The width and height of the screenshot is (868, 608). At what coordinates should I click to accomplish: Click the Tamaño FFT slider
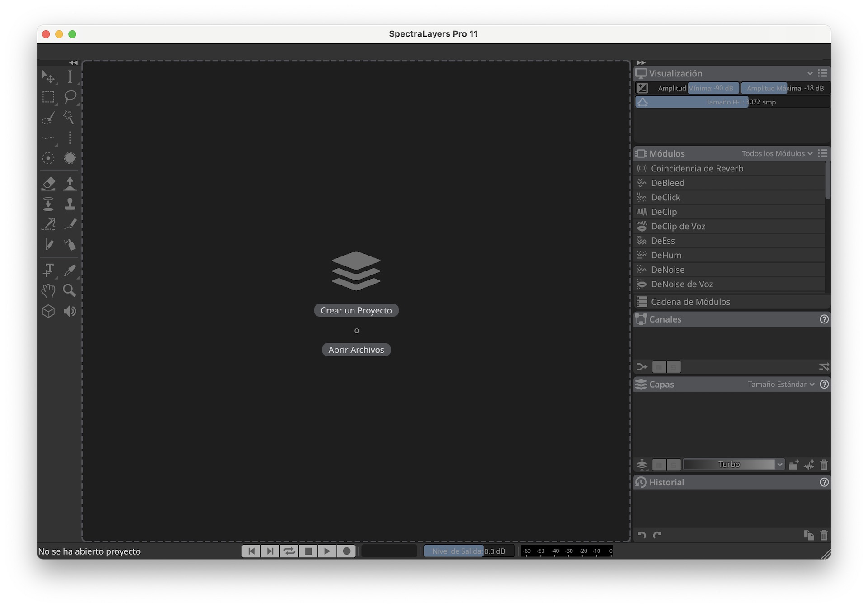point(732,102)
